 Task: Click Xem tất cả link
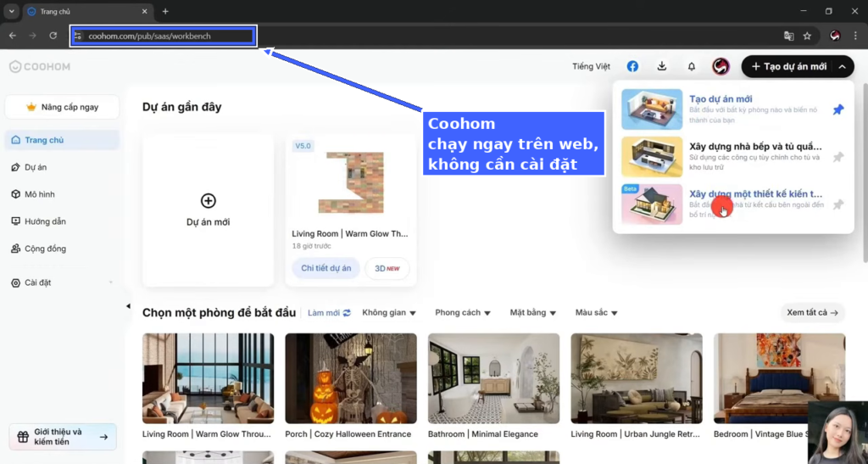[813, 313]
